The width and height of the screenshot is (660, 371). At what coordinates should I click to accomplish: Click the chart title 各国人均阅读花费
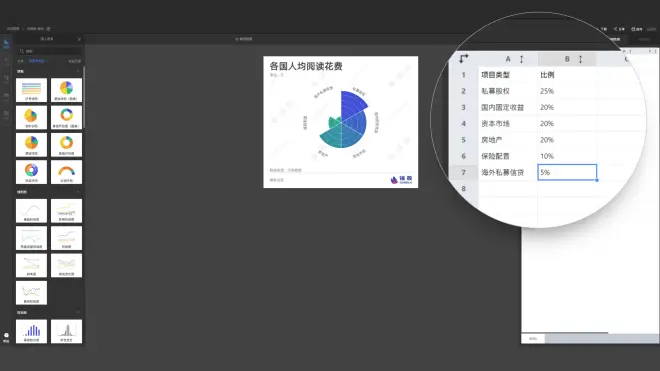tap(306, 66)
